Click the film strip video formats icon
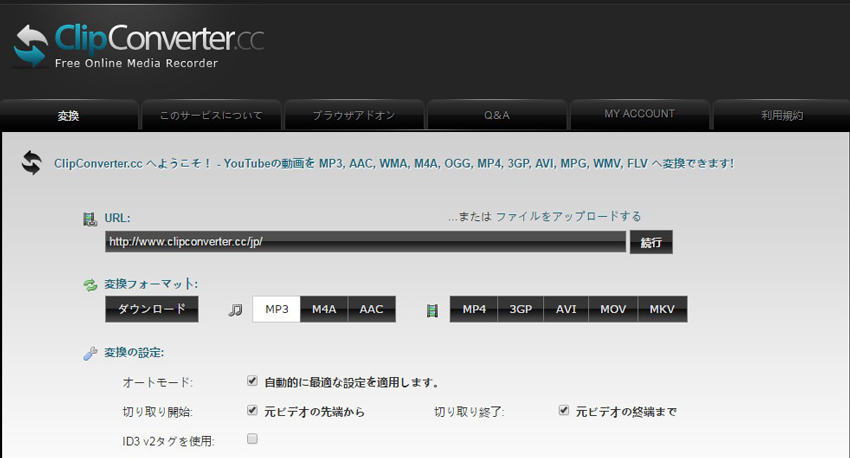850x458 pixels. point(432,311)
